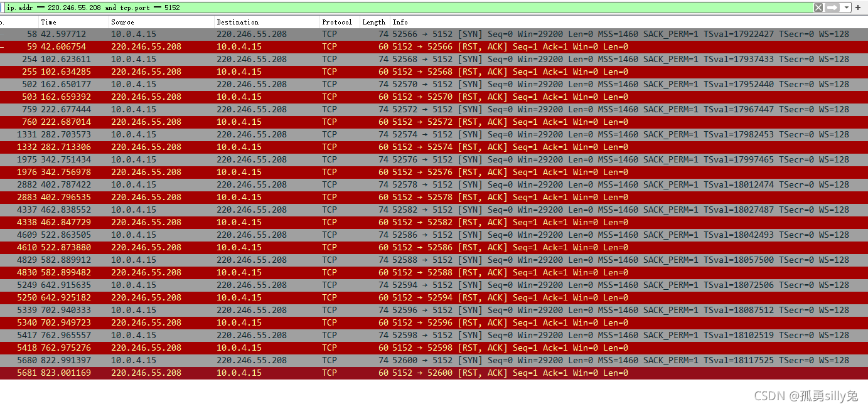Select packet 2882 at time 402.787422
Viewport: 868px width, 409px height.
(434, 184)
